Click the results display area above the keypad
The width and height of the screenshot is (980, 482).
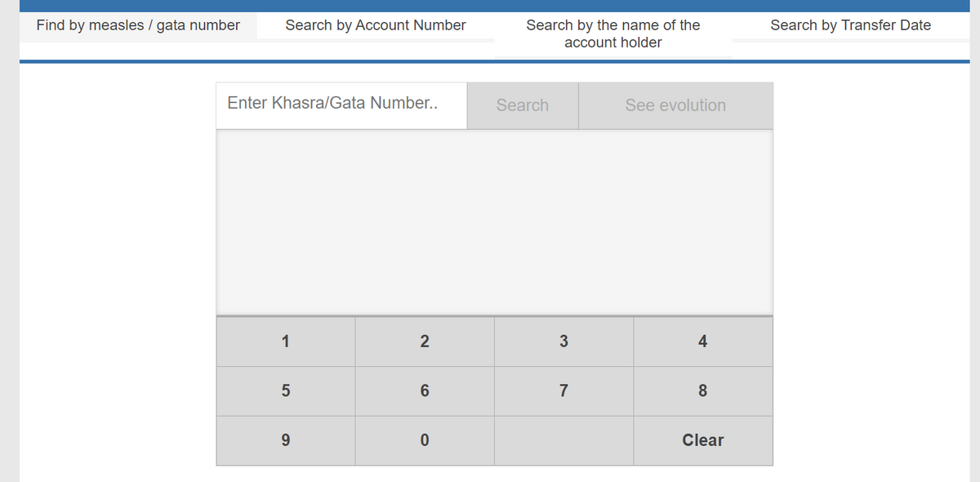pyautogui.click(x=493, y=221)
